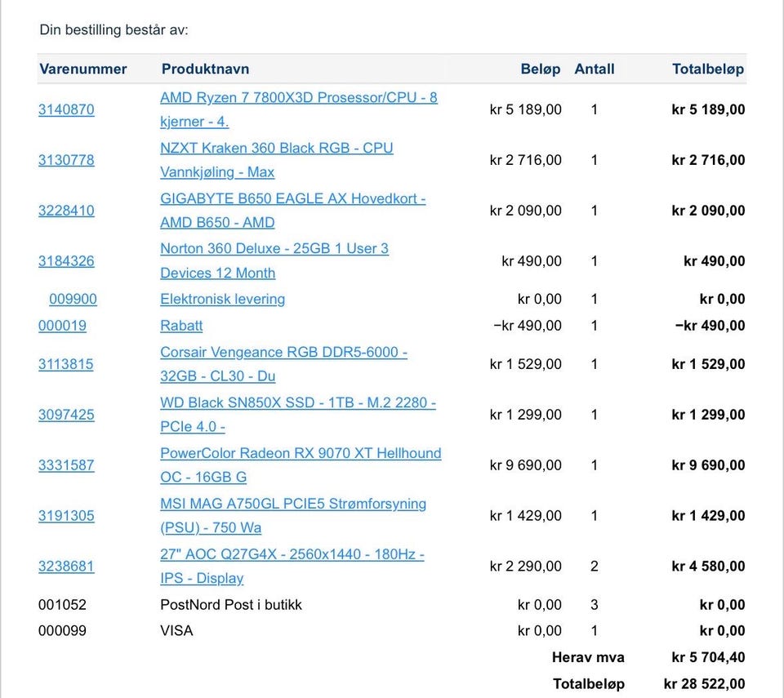Open item number 3113815 link

tap(65, 364)
